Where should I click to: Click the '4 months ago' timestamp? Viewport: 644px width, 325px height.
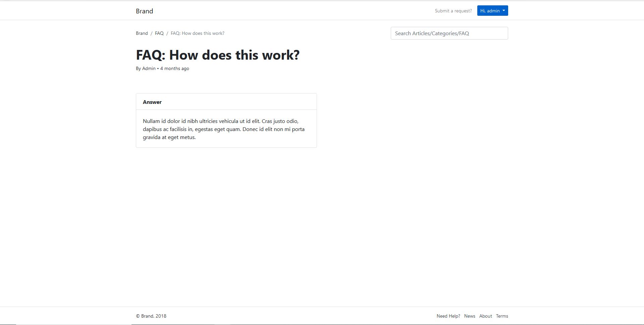[x=175, y=68]
